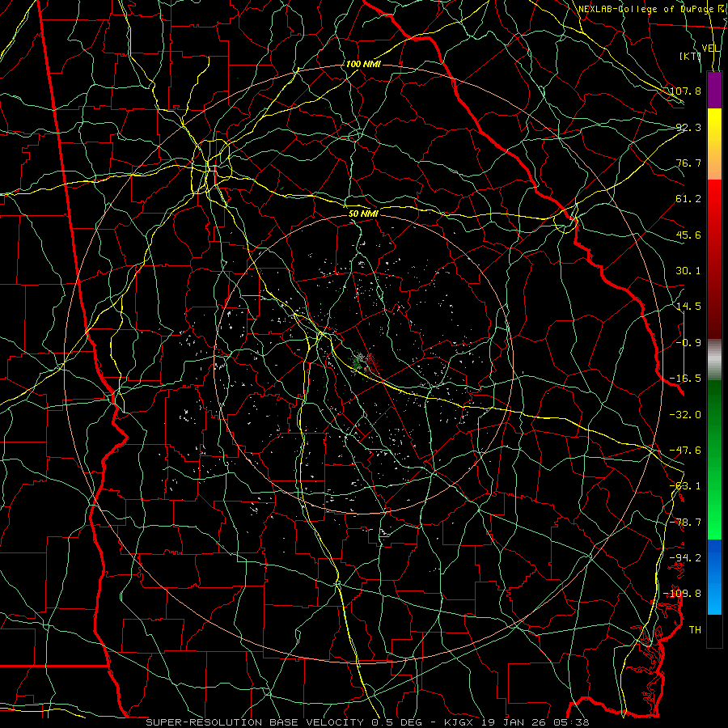Click the "[KT]" units label

(690, 56)
